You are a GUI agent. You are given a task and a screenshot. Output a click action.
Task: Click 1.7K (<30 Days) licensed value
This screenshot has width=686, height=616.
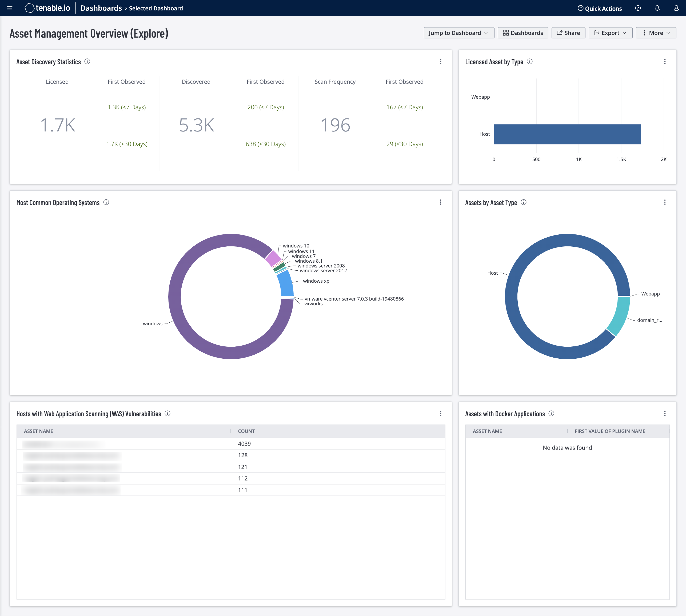(127, 144)
